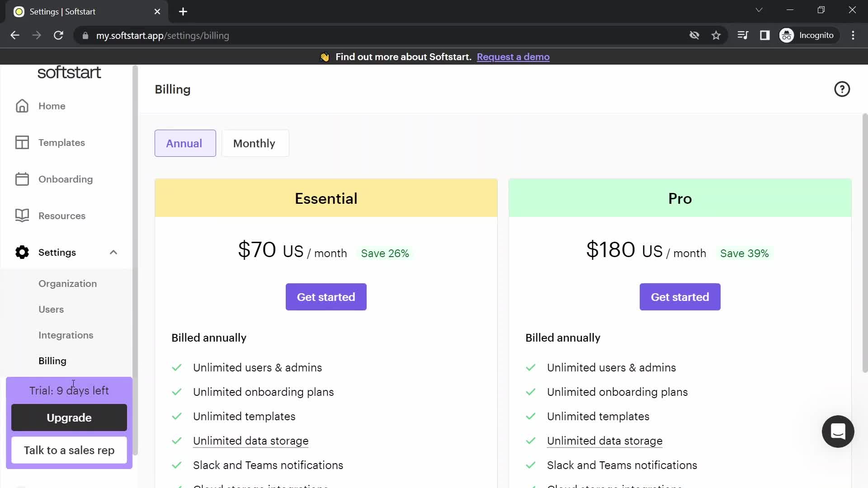Click Unlimited templates under Essential
The height and width of the screenshot is (488, 868).
click(244, 416)
